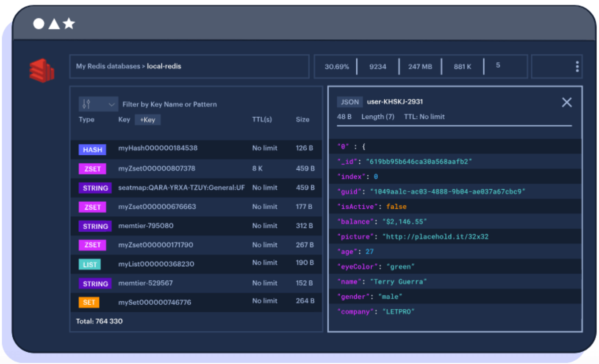599x364 pixels.
Task: Click the SET badge next to mySet000000746776
Action: point(90,303)
